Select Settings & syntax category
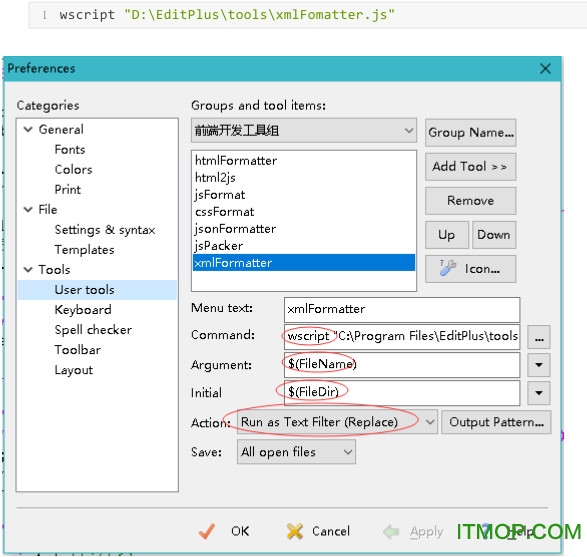Image resolution: width=587 pixels, height=557 pixels. (x=105, y=229)
